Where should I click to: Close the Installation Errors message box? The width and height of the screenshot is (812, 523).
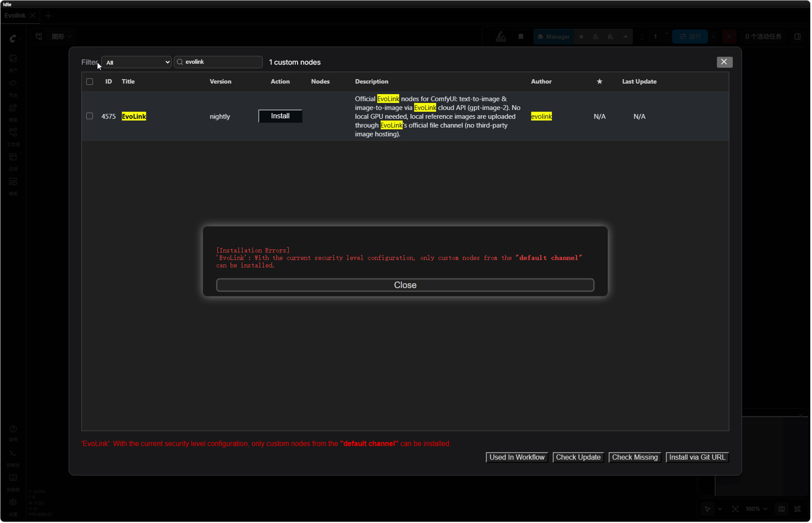tap(406, 285)
